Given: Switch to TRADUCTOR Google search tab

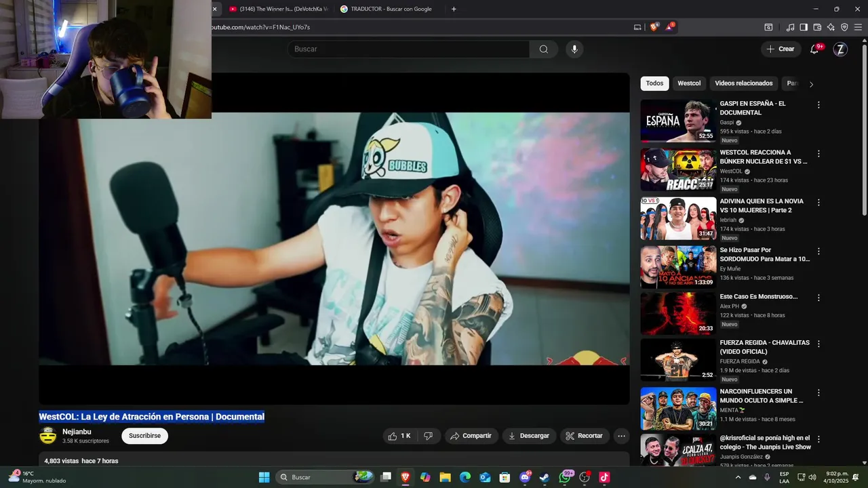Looking at the screenshot, I should pos(389,9).
